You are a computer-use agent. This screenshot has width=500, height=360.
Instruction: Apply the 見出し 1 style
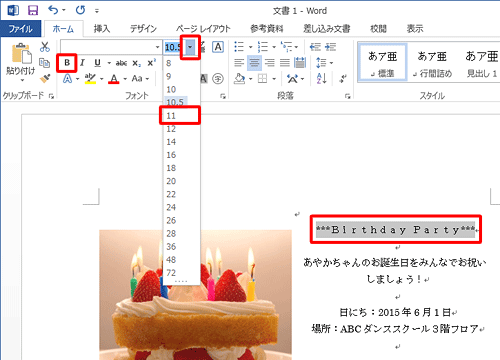click(x=481, y=63)
